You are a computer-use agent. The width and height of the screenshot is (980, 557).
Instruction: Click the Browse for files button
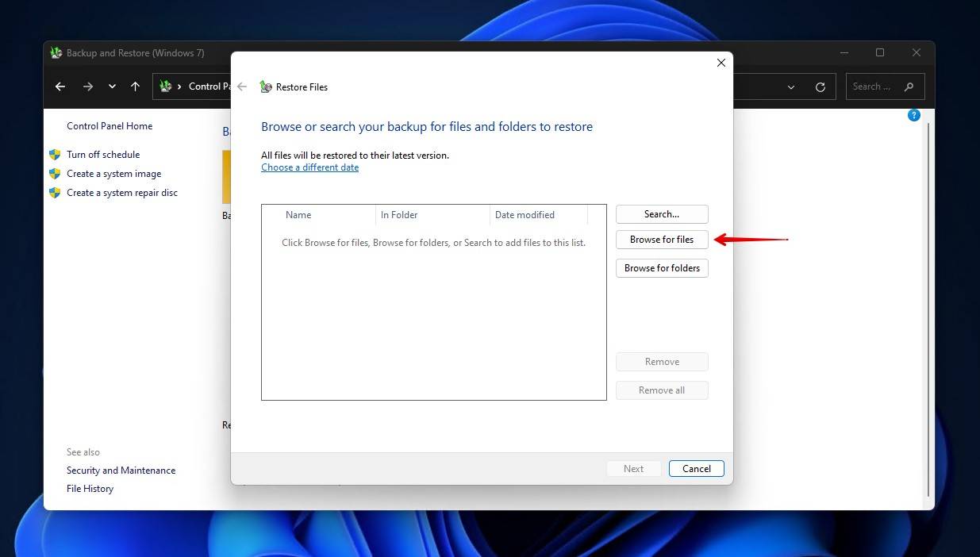coord(662,239)
